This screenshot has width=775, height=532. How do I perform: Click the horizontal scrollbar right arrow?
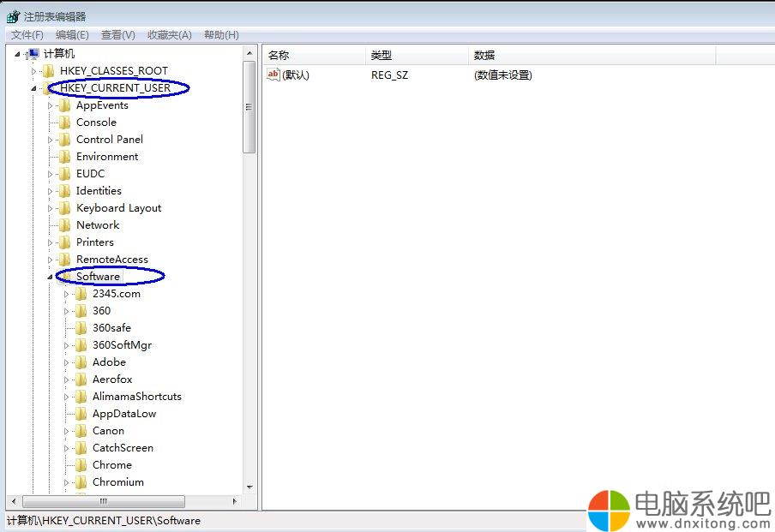pyautogui.click(x=235, y=501)
